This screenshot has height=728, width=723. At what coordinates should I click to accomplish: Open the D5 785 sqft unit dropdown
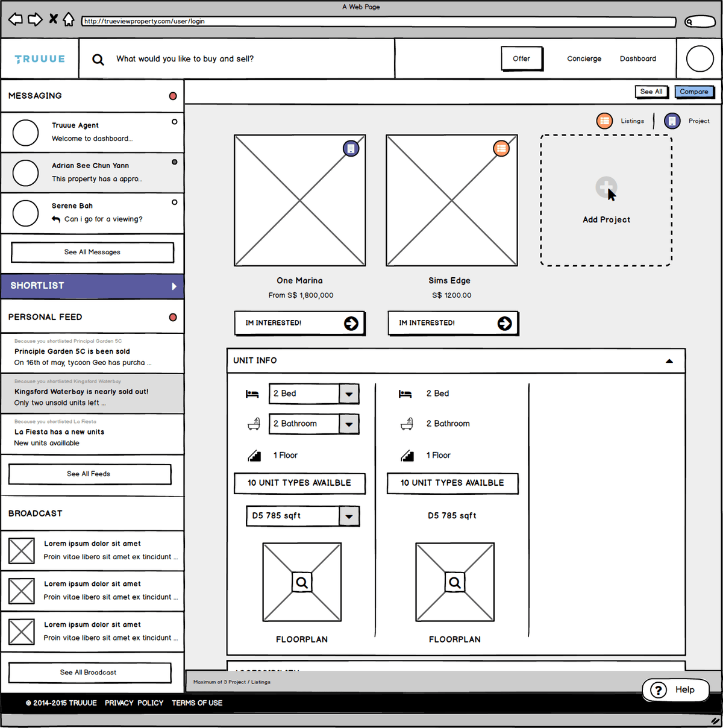349,516
